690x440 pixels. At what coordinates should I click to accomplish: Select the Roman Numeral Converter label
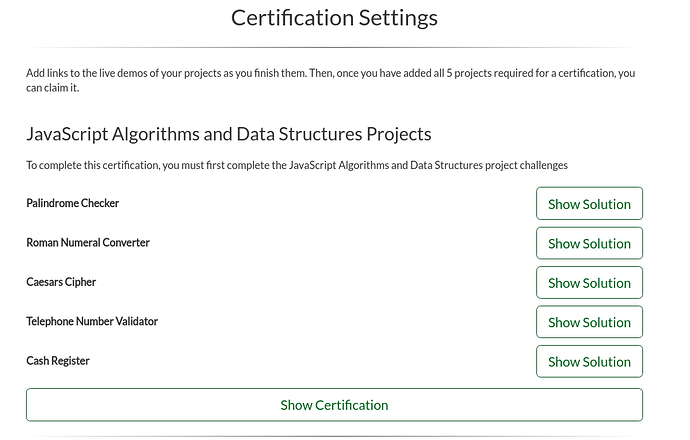point(88,243)
